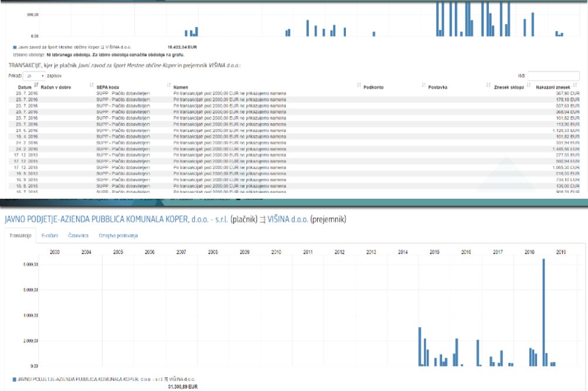588x391 pixels.
Task: Click the 1.126,33 EUR amount cell
Action: pyautogui.click(x=566, y=131)
